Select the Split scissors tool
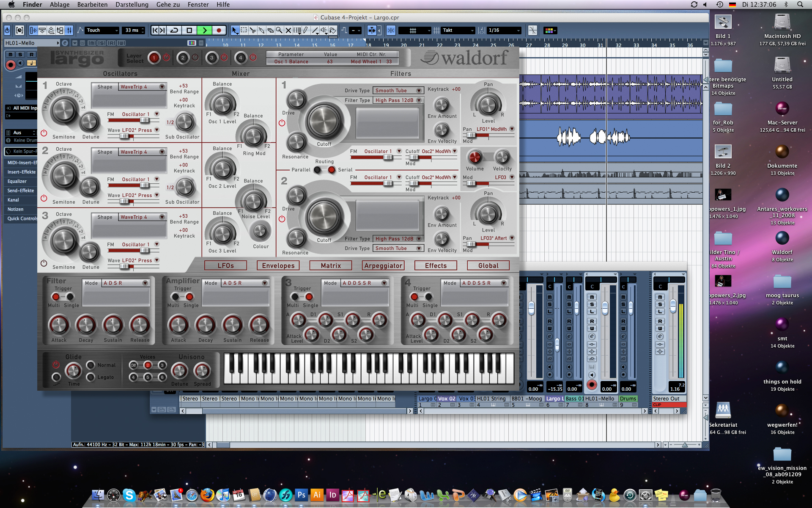812x508 pixels. point(253,30)
